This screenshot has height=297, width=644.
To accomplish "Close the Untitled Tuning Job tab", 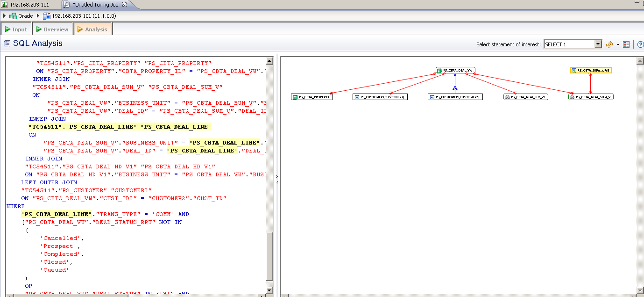I will 124,4.
